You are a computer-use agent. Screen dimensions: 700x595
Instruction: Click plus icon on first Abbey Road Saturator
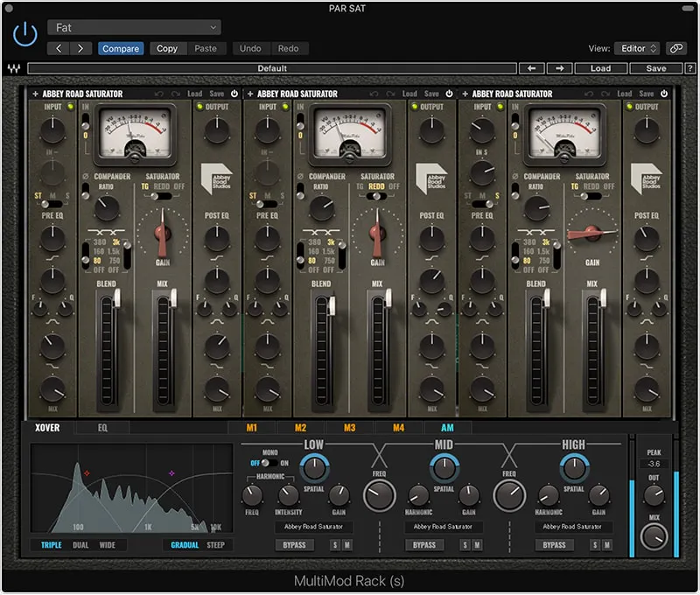[x=35, y=94]
